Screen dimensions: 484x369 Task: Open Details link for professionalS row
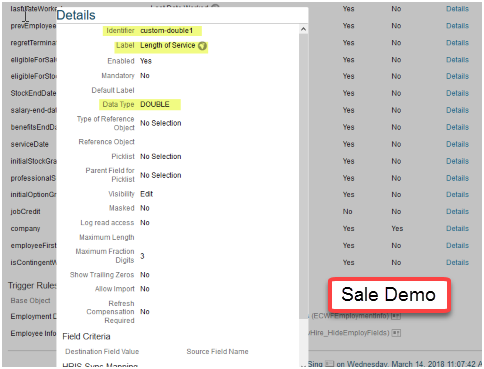click(x=457, y=178)
